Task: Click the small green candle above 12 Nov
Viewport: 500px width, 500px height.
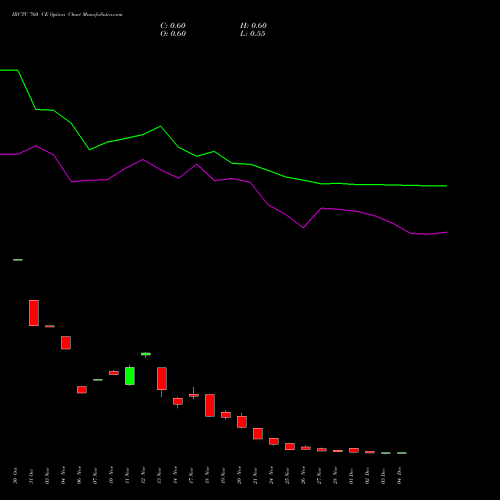Action: [146, 354]
